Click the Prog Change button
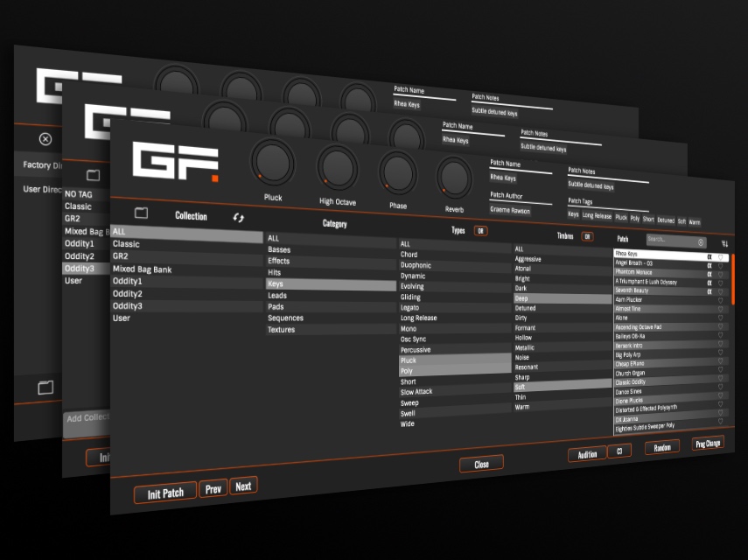This screenshot has height=560, width=748. click(710, 444)
